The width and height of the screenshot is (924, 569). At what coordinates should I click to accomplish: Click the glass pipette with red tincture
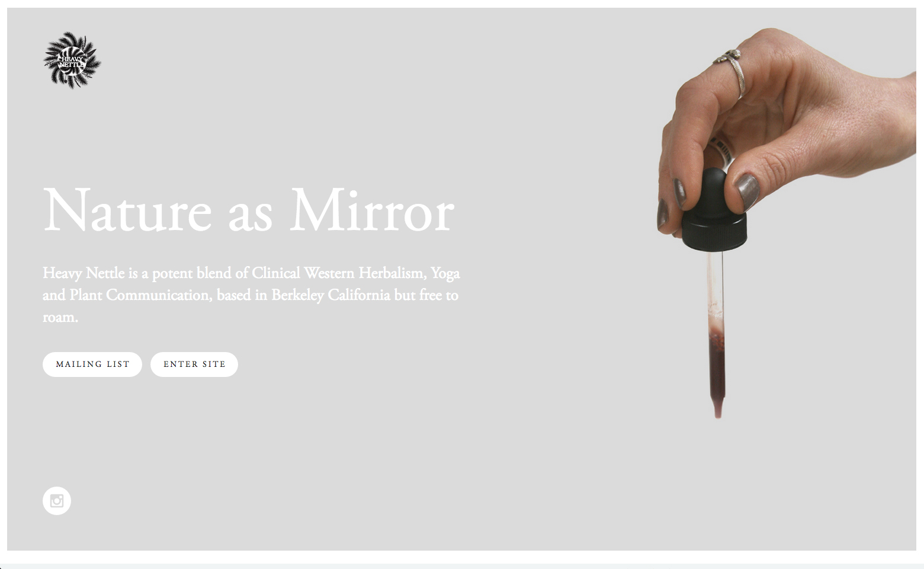click(x=716, y=332)
